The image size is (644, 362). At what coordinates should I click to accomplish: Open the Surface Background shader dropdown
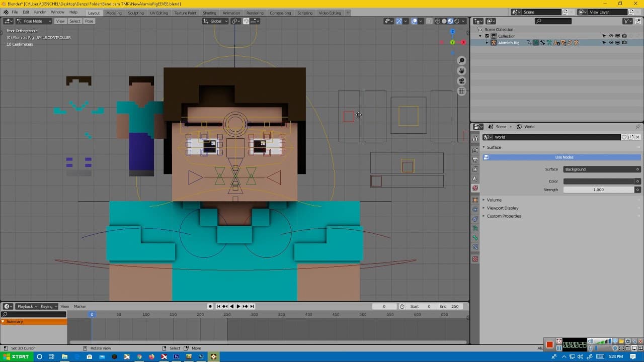(x=602, y=169)
